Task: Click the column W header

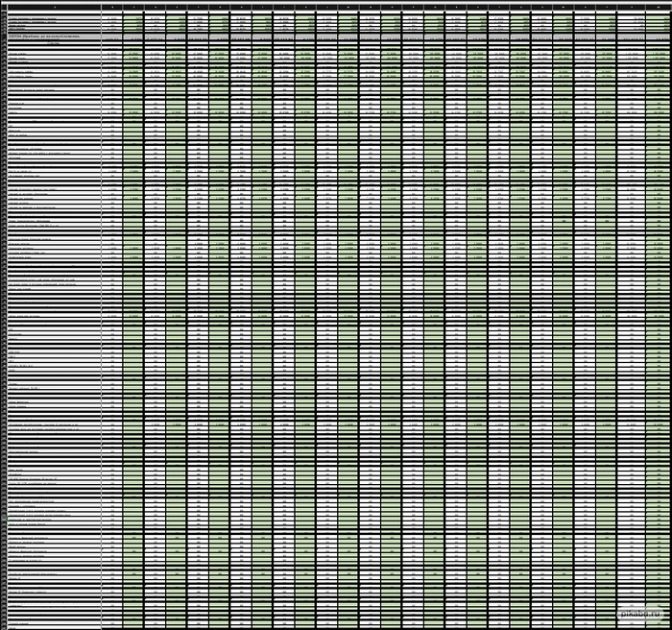Action: [x=564, y=7]
